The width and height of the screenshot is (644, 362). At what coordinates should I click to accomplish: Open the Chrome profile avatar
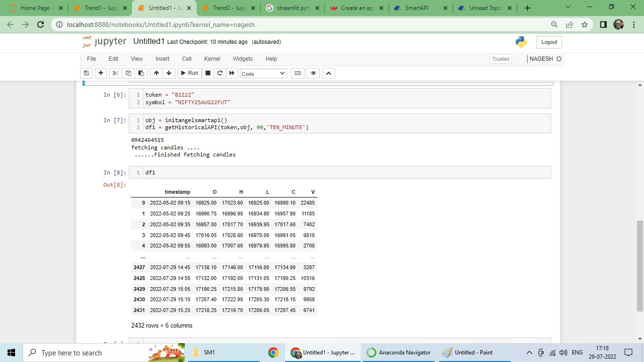(x=619, y=25)
